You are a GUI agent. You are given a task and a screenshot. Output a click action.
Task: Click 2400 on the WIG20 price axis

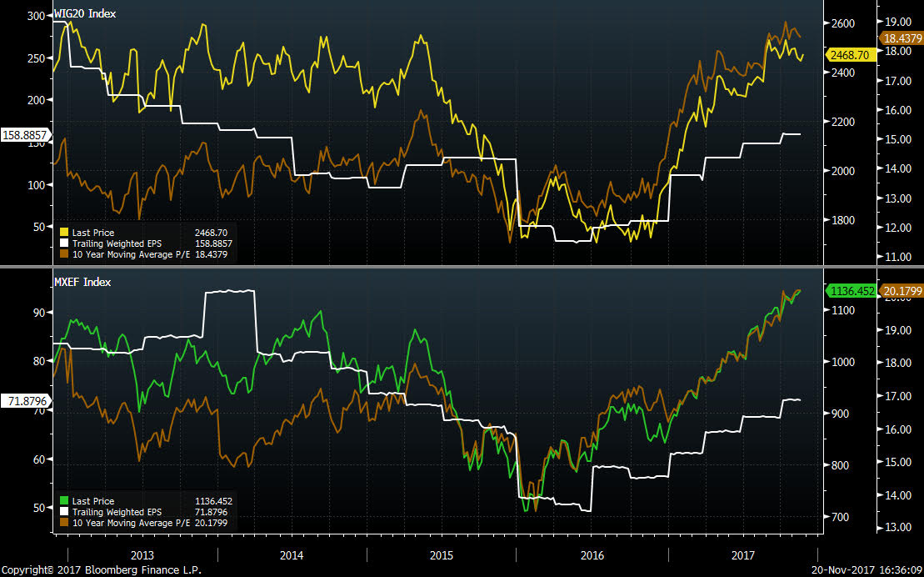[x=842, y=73]
